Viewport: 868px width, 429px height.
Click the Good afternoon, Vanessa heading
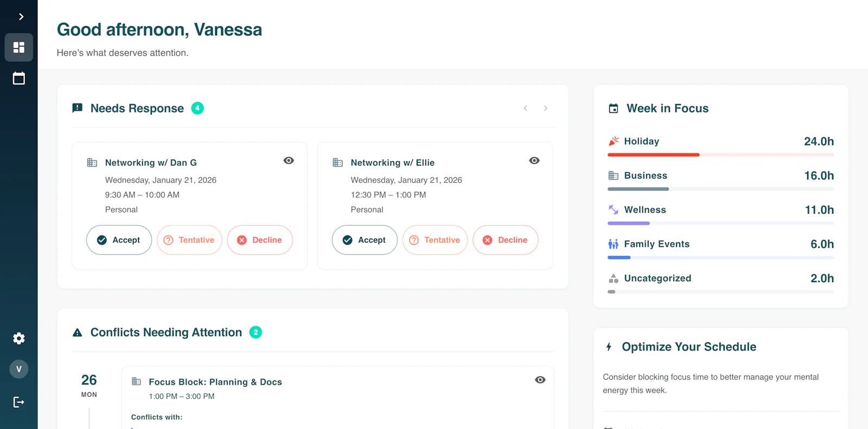pyautogui.click(x=159, y=29)
